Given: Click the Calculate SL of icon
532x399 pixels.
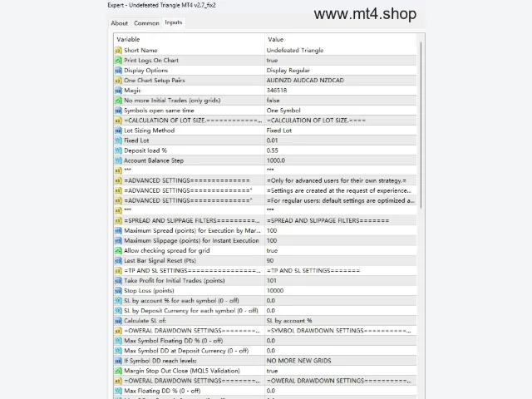Looking at the screenshot, I should (118, 321).
